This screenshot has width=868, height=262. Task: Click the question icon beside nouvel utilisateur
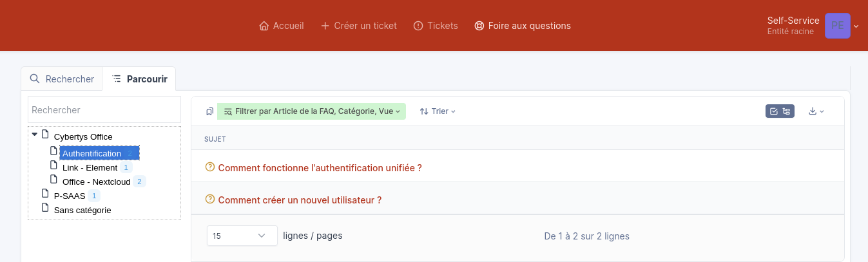(209, 200)
